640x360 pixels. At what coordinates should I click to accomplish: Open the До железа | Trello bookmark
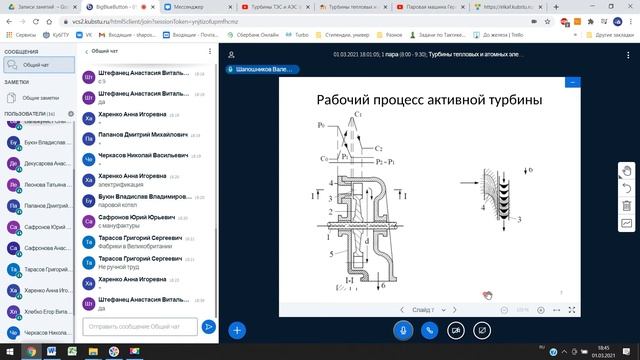click(498, 35)
